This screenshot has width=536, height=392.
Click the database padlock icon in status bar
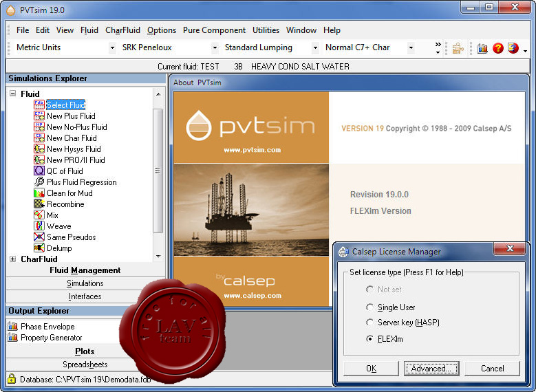[12, 379]
